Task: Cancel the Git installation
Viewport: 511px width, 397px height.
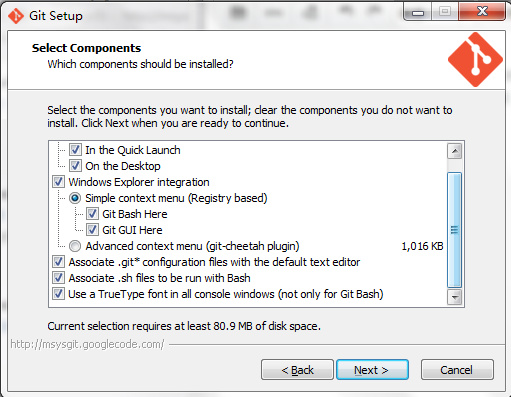Action: pyautogui.click(x=457, y=370)
